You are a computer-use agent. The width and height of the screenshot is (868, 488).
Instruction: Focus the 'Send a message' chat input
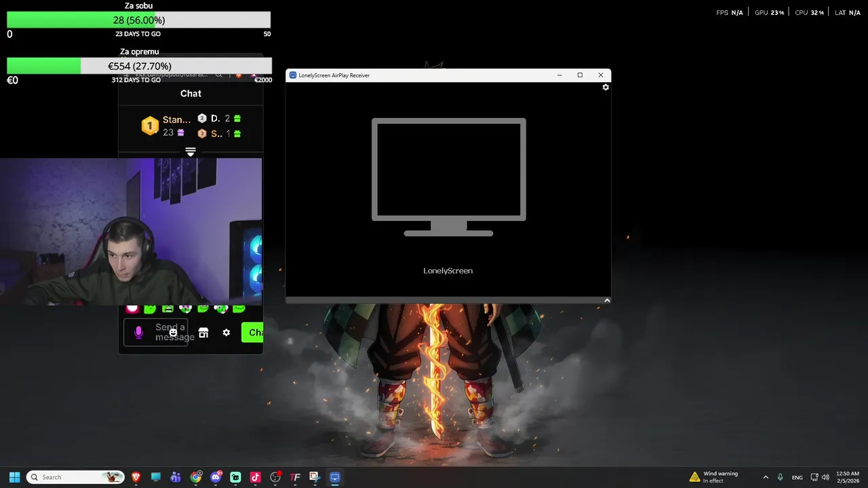click(155, 332)
